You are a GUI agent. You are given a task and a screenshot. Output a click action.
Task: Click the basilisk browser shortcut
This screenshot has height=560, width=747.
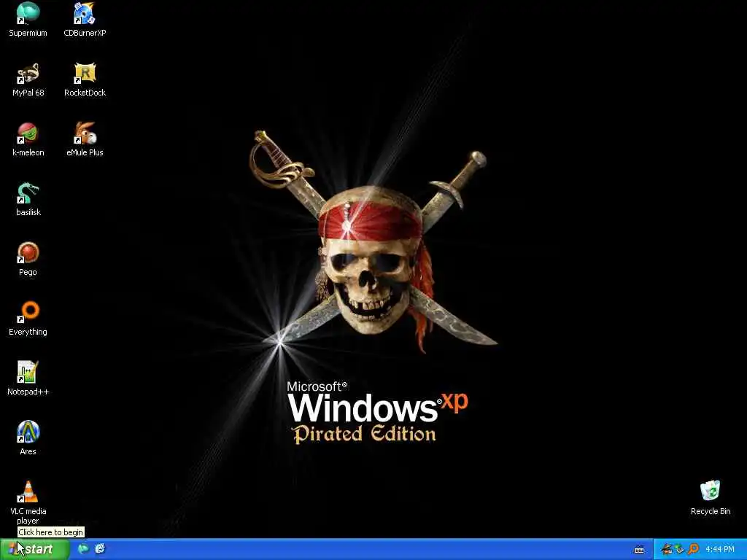click(x=28, y=199)
